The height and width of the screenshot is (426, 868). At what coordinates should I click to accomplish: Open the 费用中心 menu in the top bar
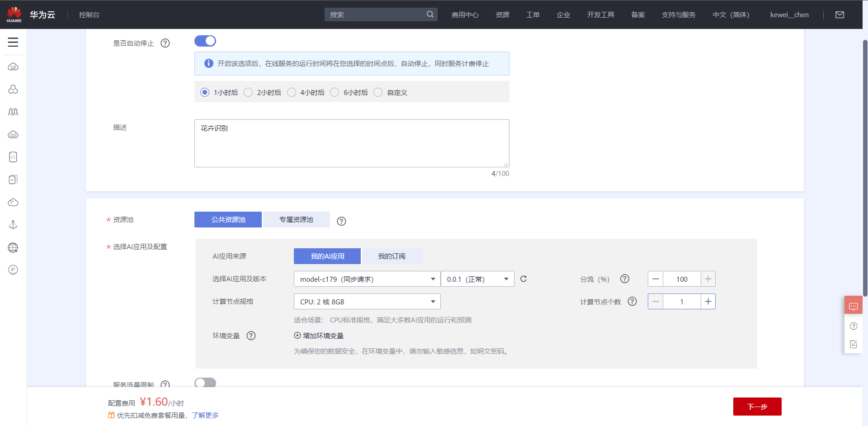pyautogui.click(x=465, y=14)
